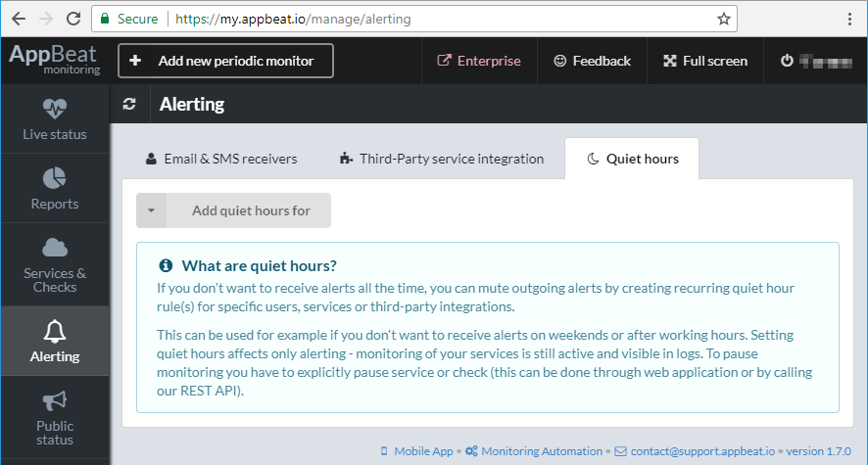This screenshot has height=465, width=868.
Task: Open Monitoring Automation footer link
Action: (542, 451)
